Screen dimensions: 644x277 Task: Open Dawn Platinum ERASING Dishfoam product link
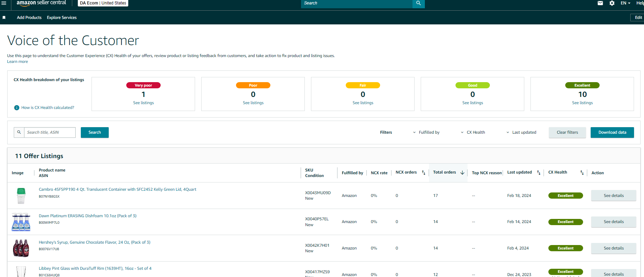coord(88,216)
